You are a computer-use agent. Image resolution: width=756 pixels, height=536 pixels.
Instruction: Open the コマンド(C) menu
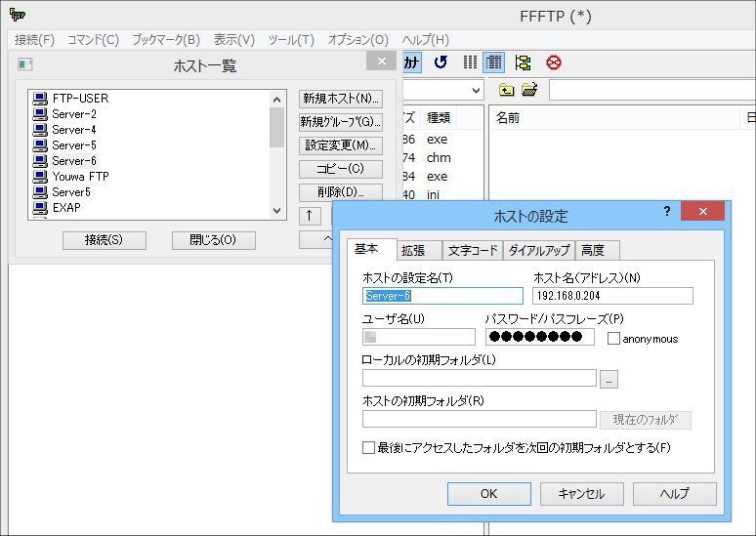pyautogui.click(x=93, y=39)
